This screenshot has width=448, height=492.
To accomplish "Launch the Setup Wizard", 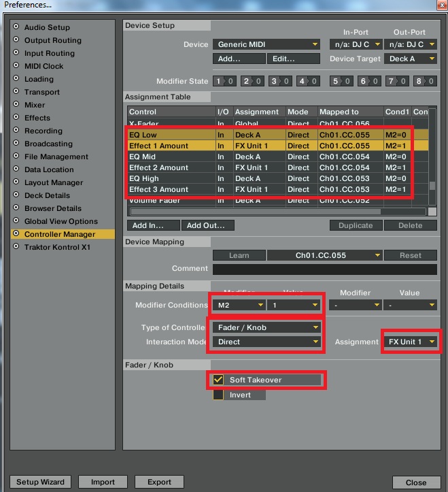I will click(x=40, y=482).
